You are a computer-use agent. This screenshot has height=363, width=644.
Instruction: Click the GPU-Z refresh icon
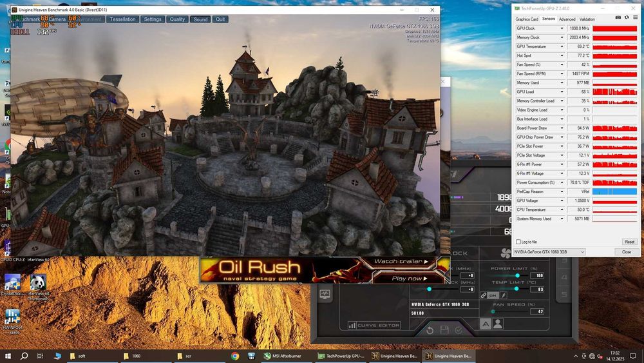(627, 17)
